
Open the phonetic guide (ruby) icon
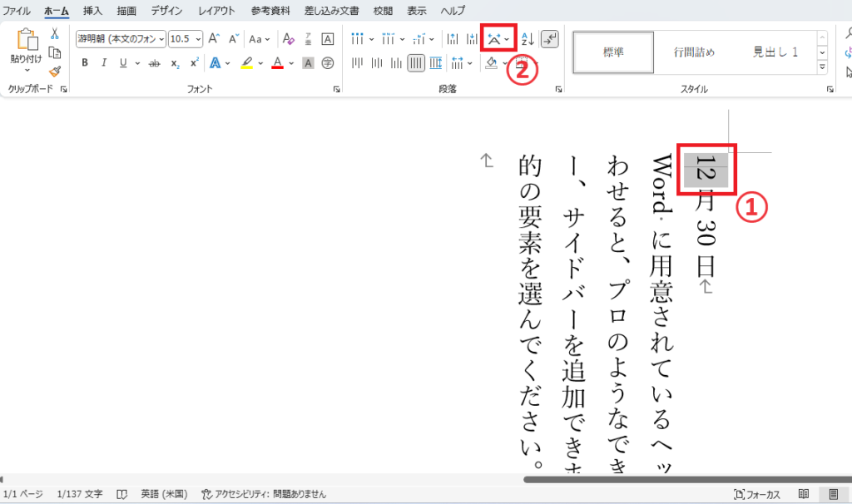(x=308, y=38)
